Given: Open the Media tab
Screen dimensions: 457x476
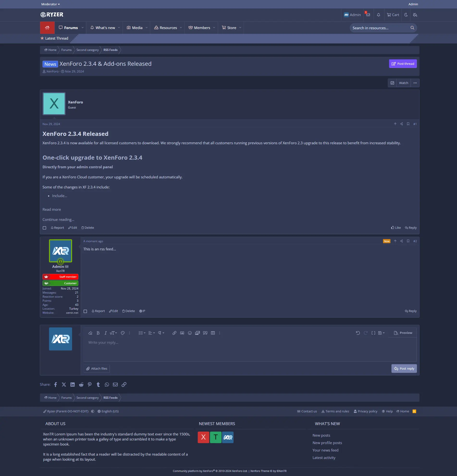Looking at the screenshot, I should [135, 28].
